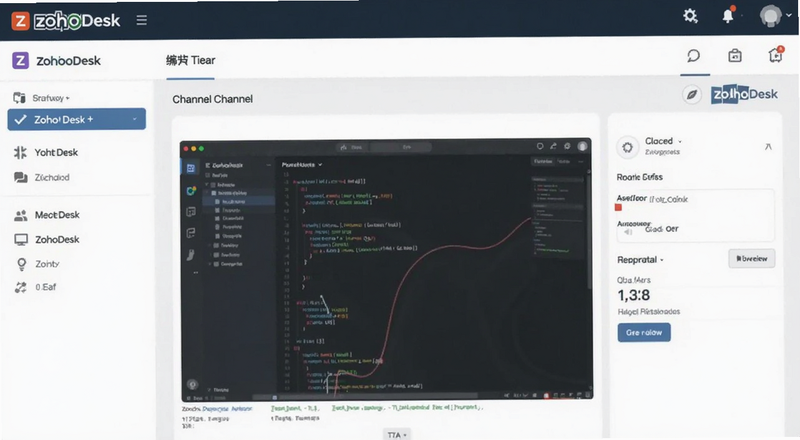Collapse the panel with the up chevron

tap(768, 147)
